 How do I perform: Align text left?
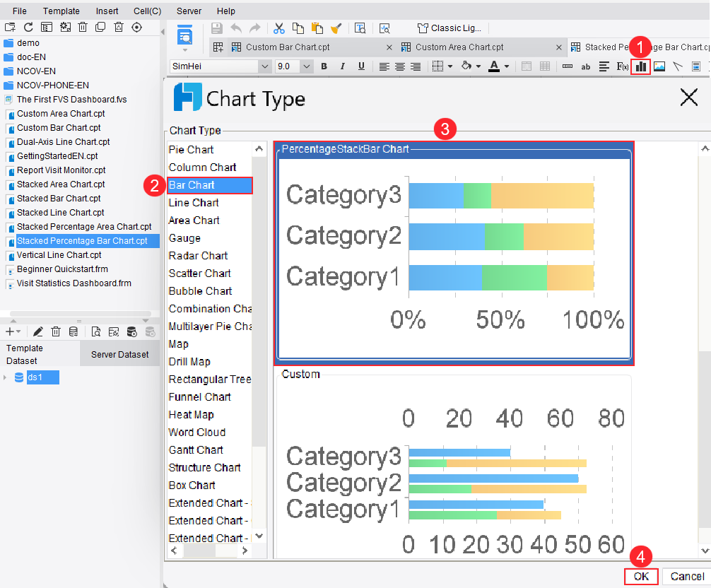(x=384, y=66)
